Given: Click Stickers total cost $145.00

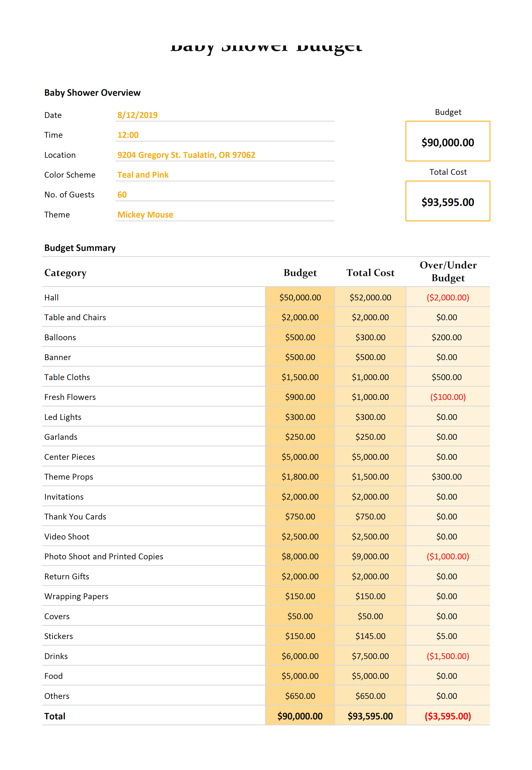Looking at the screenshot, I should pyautogui.click(x=370, y=636).
